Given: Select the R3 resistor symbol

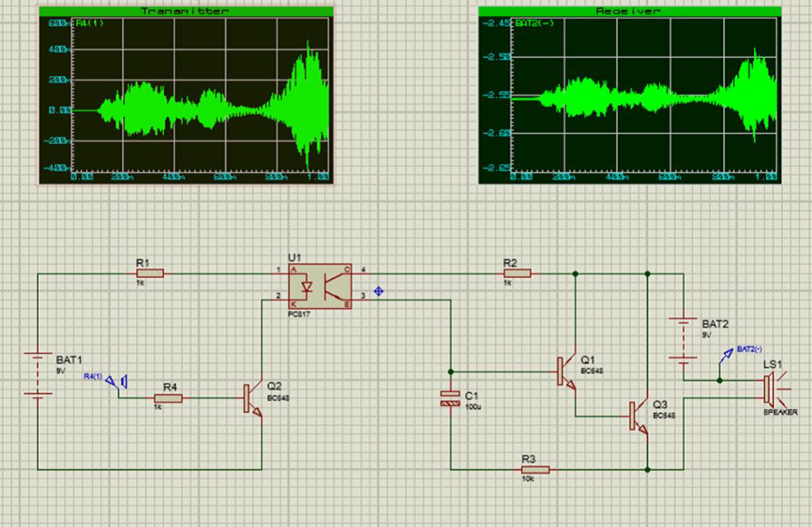Looking at the screenshot, I should (x=535, y=469).
